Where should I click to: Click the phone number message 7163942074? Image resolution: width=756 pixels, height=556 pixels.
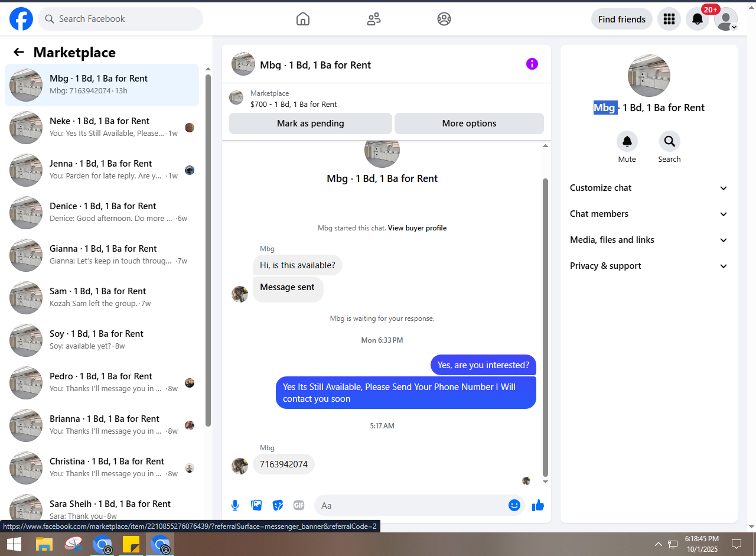283,464
